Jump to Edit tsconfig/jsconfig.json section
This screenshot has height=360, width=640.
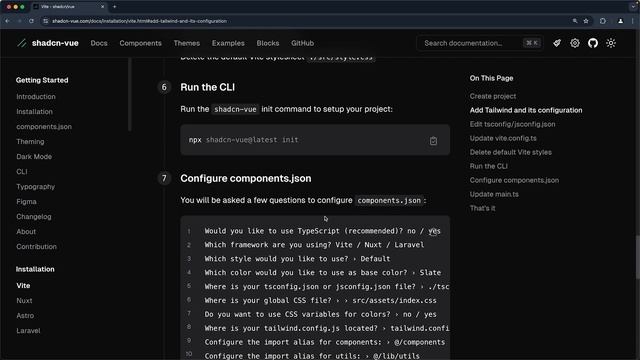pyautogui.click(x=512, y=124)
